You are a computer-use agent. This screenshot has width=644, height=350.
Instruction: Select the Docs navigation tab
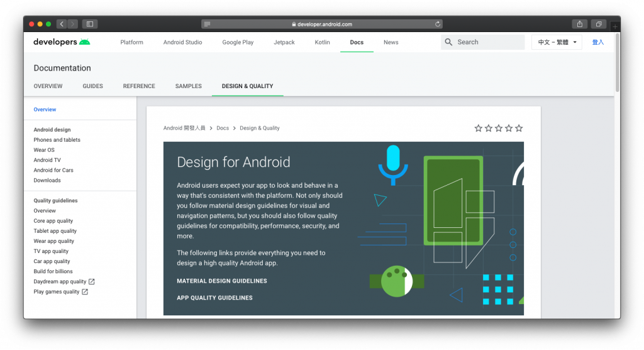(x=357, y=42)
